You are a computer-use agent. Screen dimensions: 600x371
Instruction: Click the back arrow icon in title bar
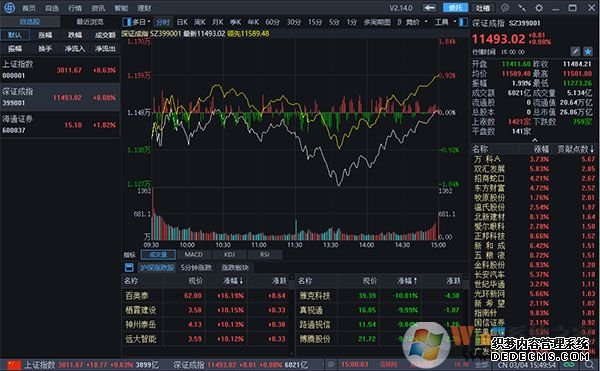pos(430,8)
